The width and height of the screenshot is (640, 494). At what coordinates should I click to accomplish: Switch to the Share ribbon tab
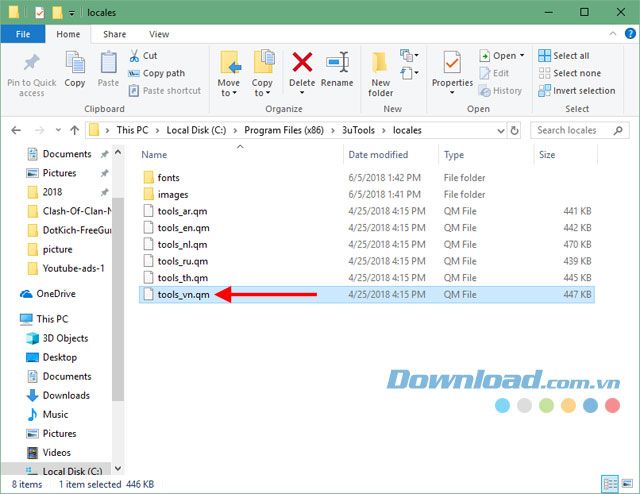click(x=114, y=34)
